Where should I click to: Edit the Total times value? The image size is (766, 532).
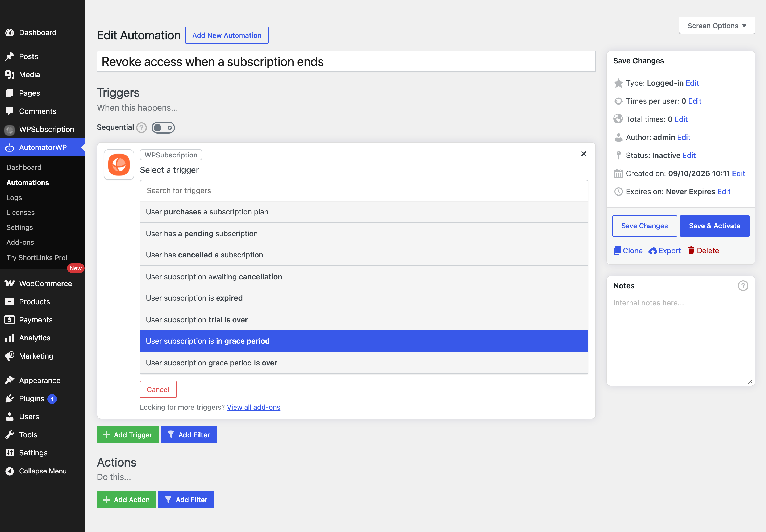681,119
